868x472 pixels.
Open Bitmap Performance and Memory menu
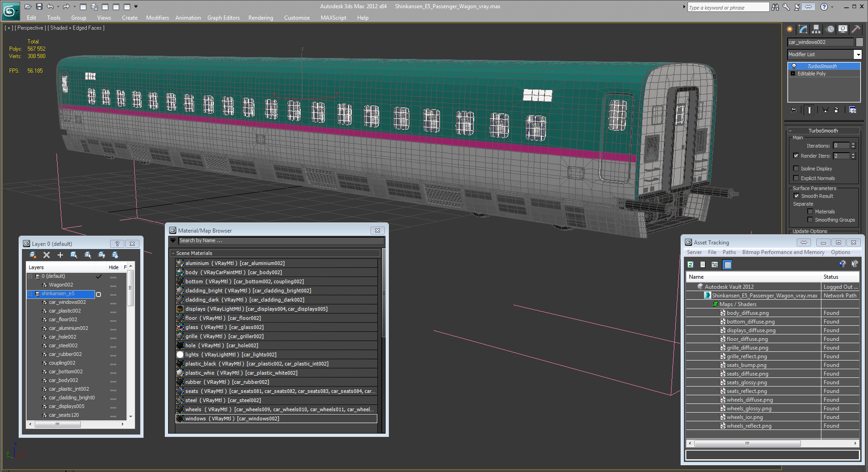pos(783,252)
